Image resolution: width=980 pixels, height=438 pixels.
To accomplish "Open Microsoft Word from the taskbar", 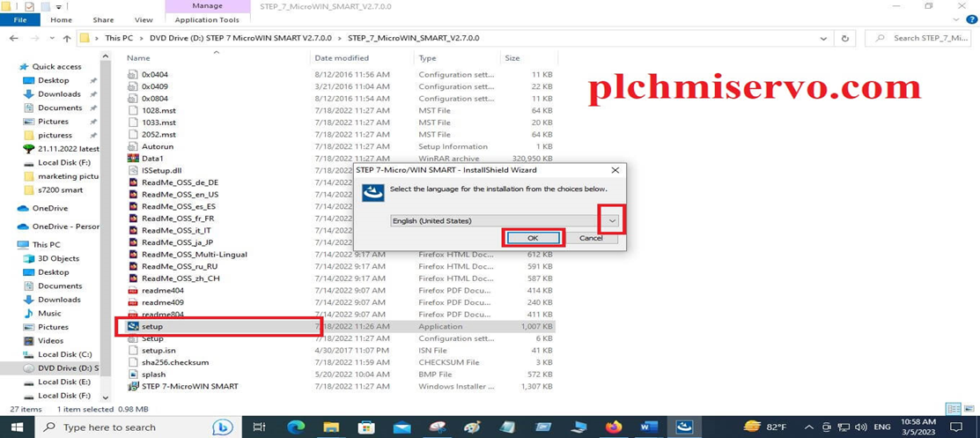I will (649, 427).
